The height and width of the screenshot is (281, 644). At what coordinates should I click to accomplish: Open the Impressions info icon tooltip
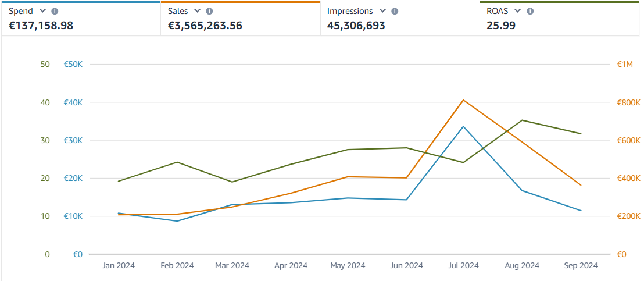pyautogui.click(x=395, y=11)
